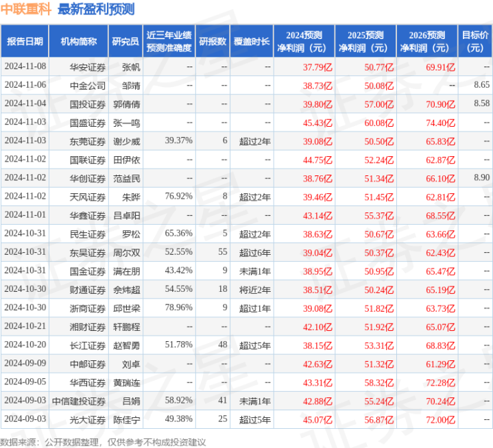Click target price 8.90

[x=481, y=177]
